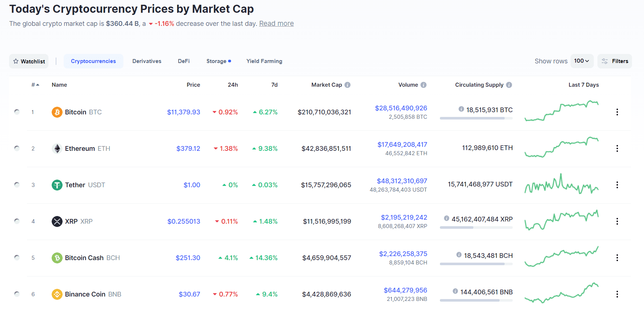Open the Watchlist button
The image size is (644, 310).
(29, 61)
